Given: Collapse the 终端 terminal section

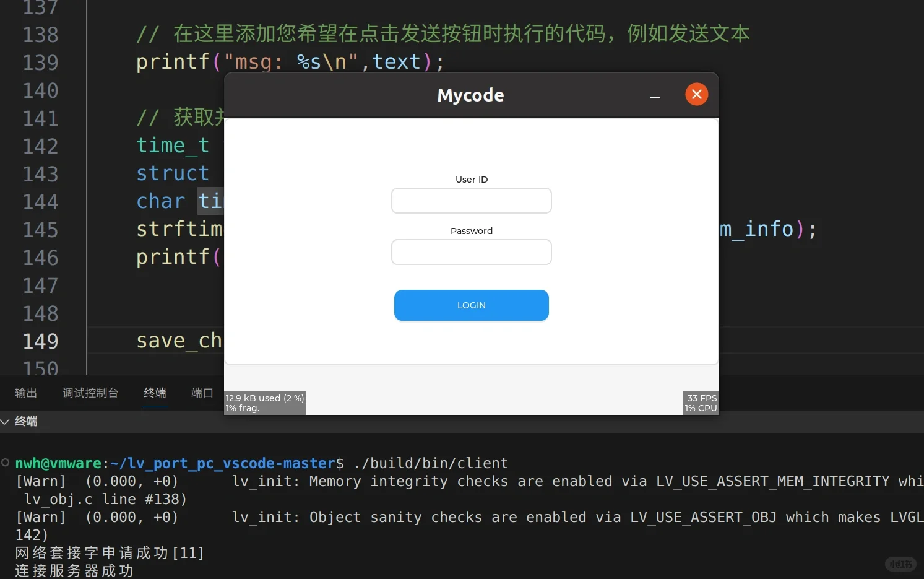Looking at the screenshot, I should [x=27, y=421].
